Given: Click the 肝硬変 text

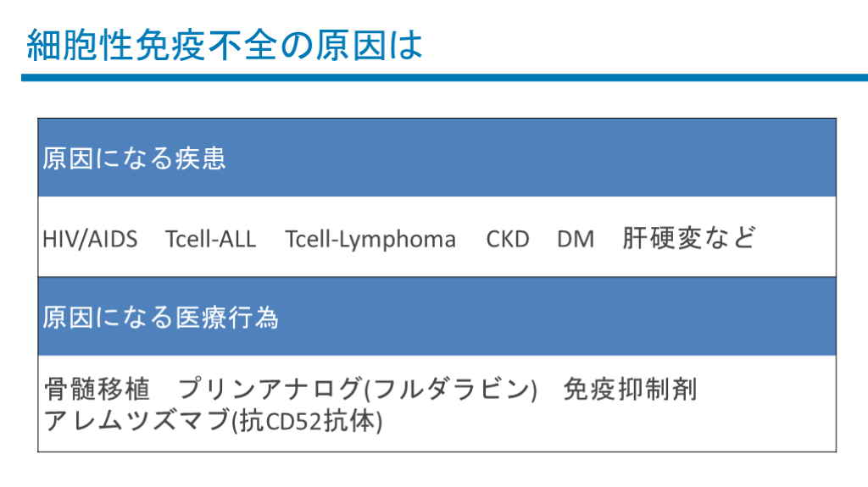Looking at the screenshot, I should [x=661, y=238].
